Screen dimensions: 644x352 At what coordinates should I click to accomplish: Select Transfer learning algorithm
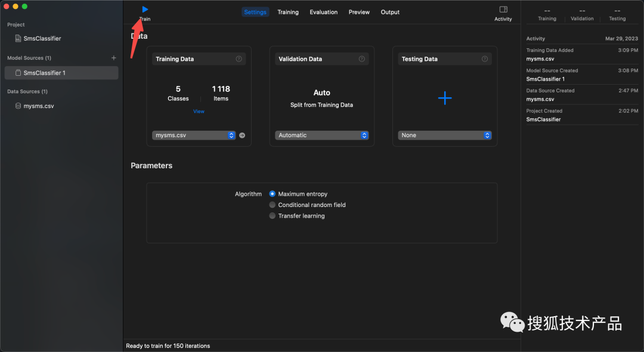point(273,215)
